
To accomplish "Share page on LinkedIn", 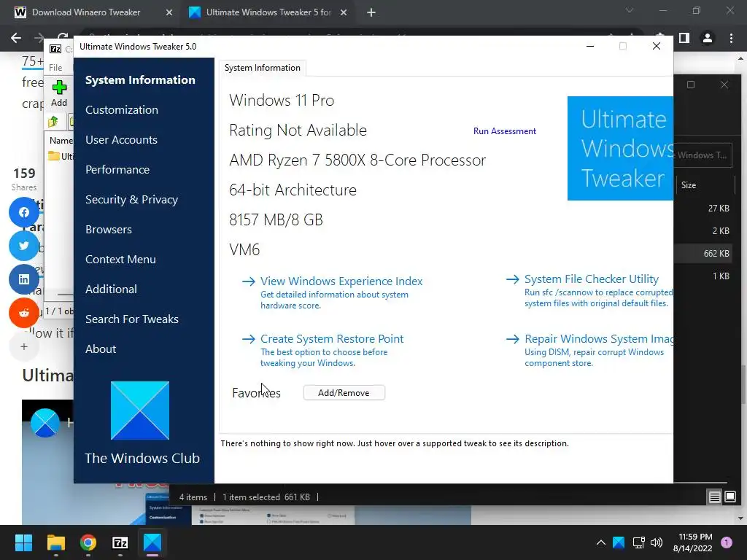I will 24,279.
